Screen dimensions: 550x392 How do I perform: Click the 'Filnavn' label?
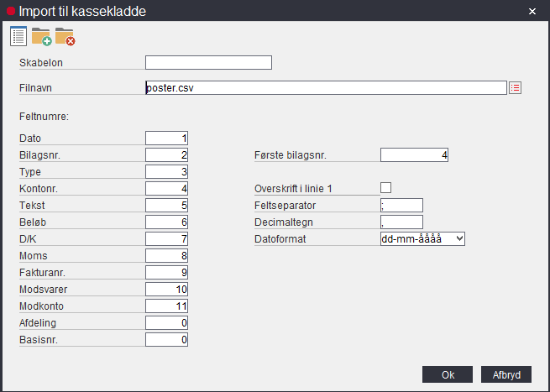tap(35, 88)
